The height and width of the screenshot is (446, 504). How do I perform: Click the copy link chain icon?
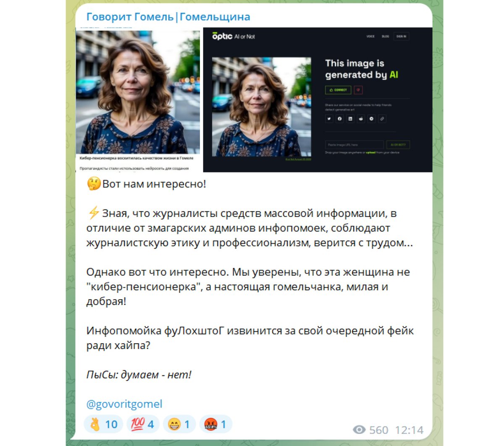(x=382, y=119)
